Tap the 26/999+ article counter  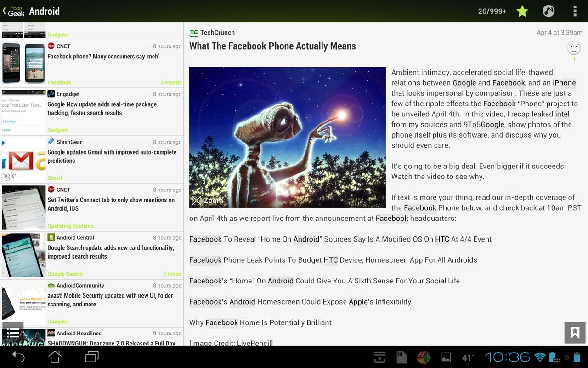pyautogui.click(x=492, y=11)
